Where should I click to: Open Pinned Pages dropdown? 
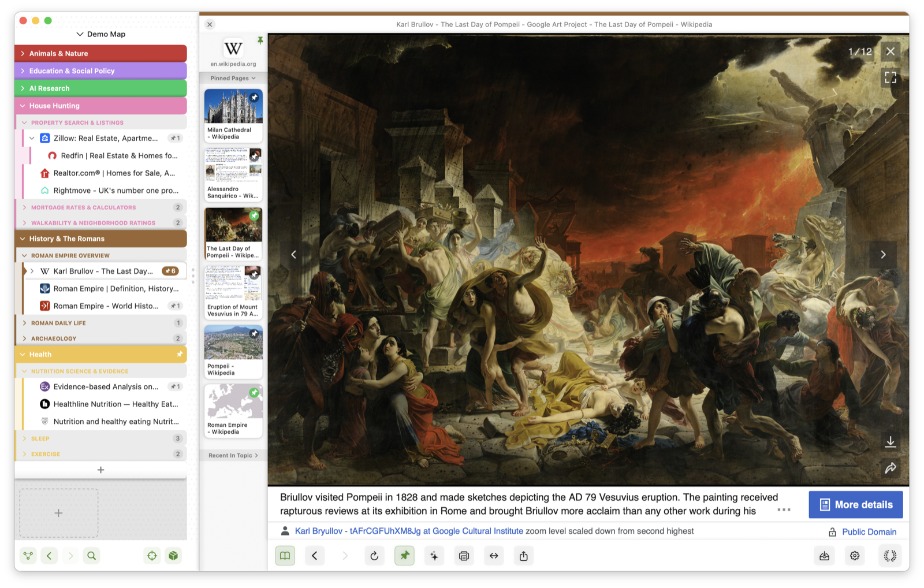point(233,78)
